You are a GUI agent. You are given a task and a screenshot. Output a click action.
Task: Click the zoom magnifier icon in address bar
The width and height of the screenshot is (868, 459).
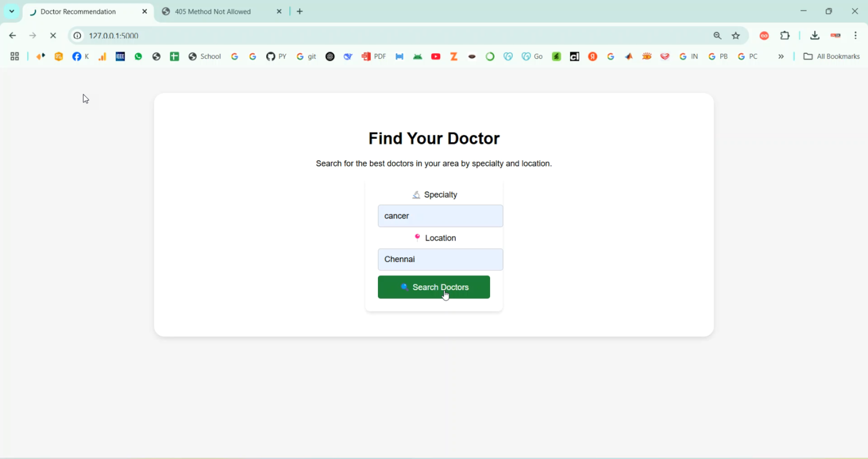pos(718,36)
